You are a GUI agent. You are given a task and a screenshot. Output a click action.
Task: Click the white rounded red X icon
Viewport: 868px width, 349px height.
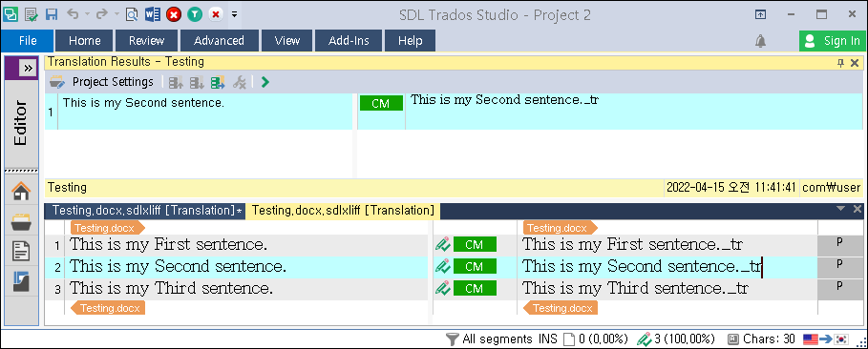coord(216,14)
